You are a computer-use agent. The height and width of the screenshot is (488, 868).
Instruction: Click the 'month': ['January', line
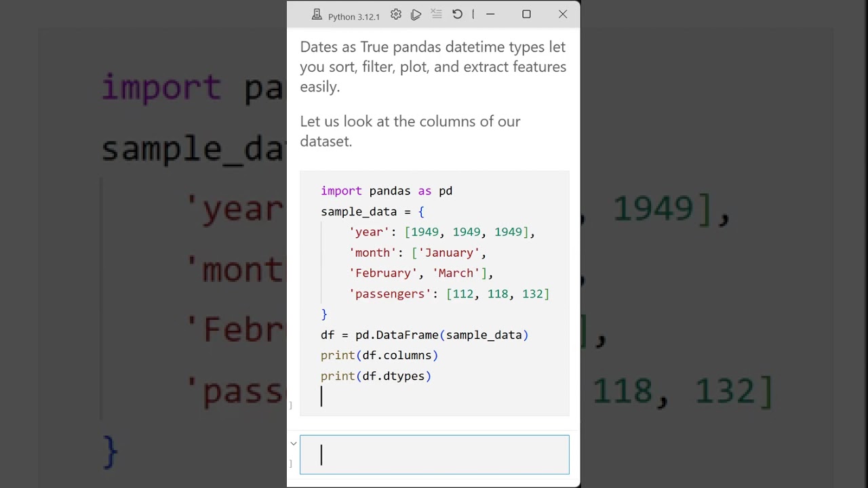pyautogui.click(x=418, y=253)
